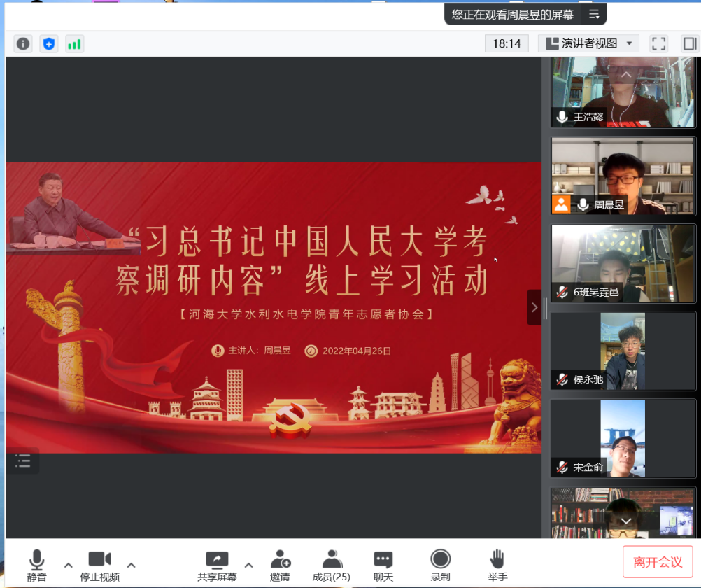This screenshot has width=701, height=588.
Task: Mute the microphone (静音)
Action: click(36, 566)
